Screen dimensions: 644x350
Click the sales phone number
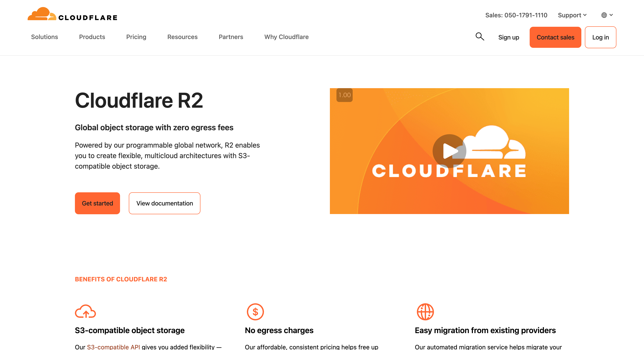click(x=516, y=15)
